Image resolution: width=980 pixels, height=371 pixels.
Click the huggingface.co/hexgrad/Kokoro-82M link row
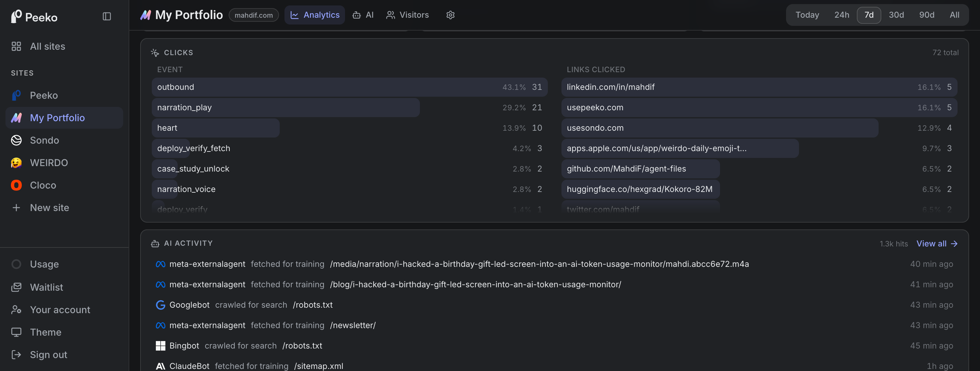tap(759, 189)
